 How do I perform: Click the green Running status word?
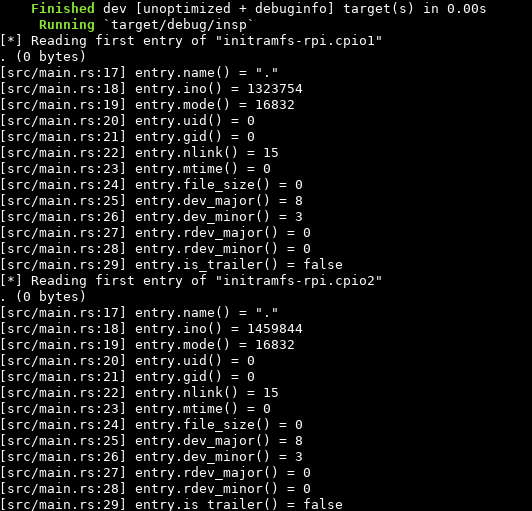click(x=67, y=24)
